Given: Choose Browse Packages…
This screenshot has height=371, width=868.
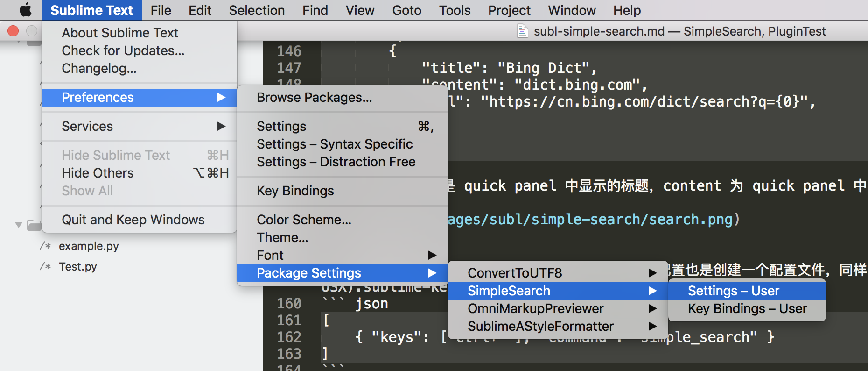Looking at the screenshot, I should [343, 97].
